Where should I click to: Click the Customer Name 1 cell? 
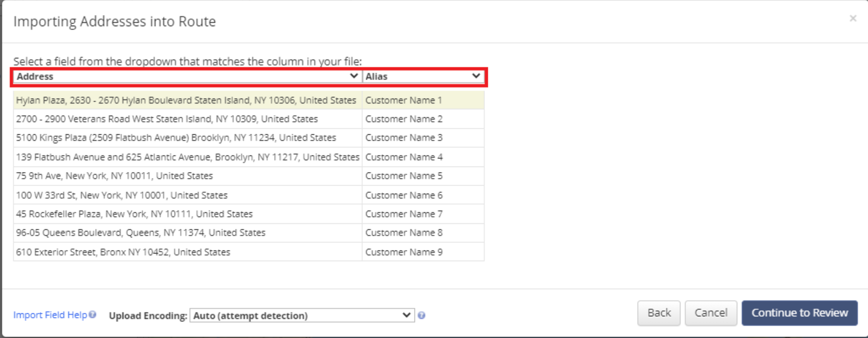[423, 100]
